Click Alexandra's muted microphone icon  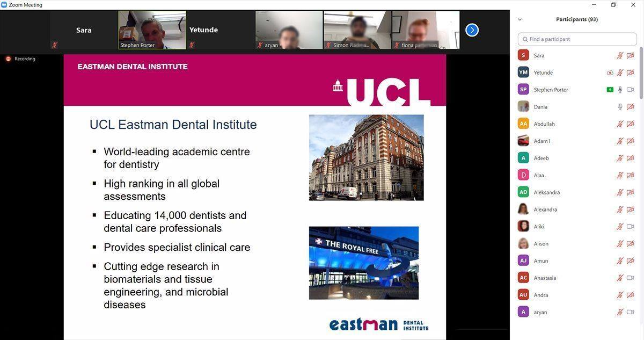[620, 209]
